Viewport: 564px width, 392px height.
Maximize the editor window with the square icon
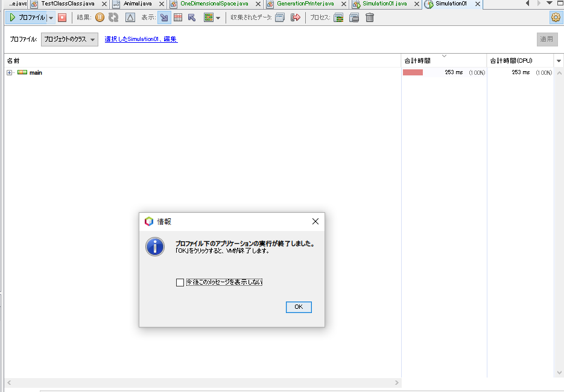pyautogui.click(x=560, y=3)
